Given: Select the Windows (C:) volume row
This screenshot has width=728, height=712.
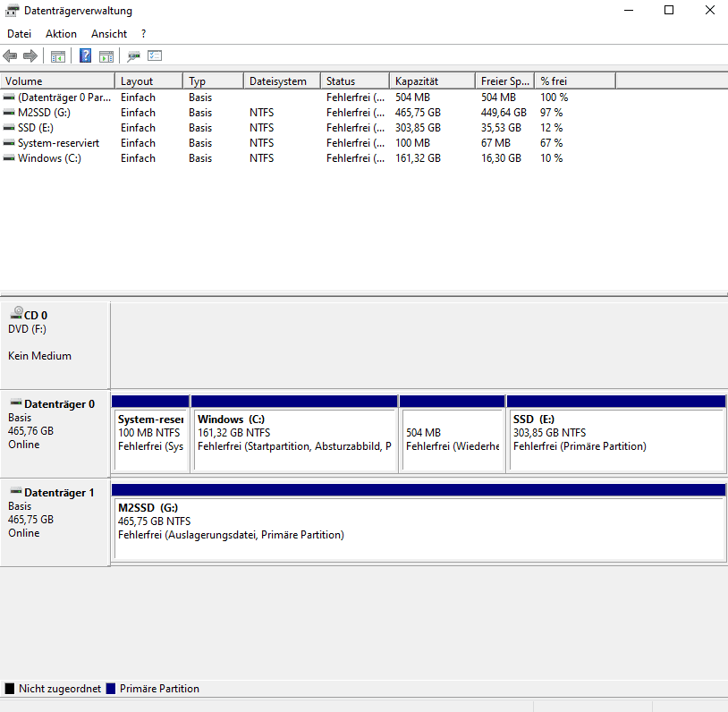Looking at the screenshot, I should 308,158.
